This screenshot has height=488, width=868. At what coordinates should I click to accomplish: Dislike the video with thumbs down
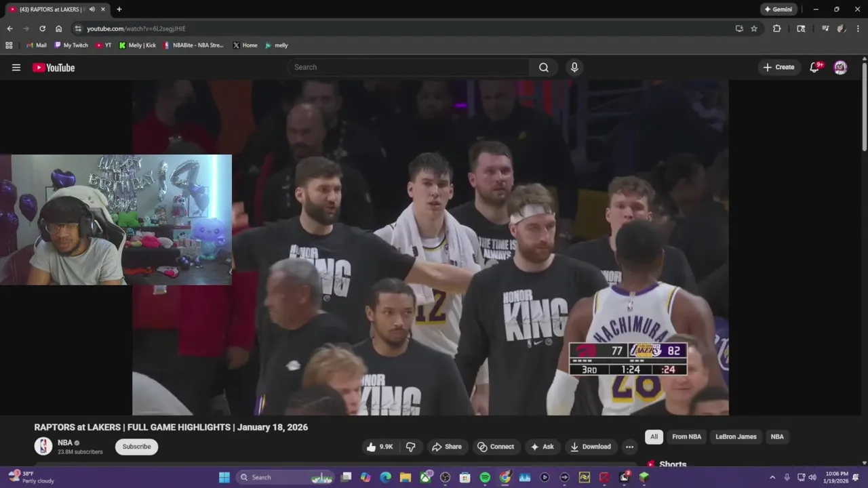pos(410,447)
